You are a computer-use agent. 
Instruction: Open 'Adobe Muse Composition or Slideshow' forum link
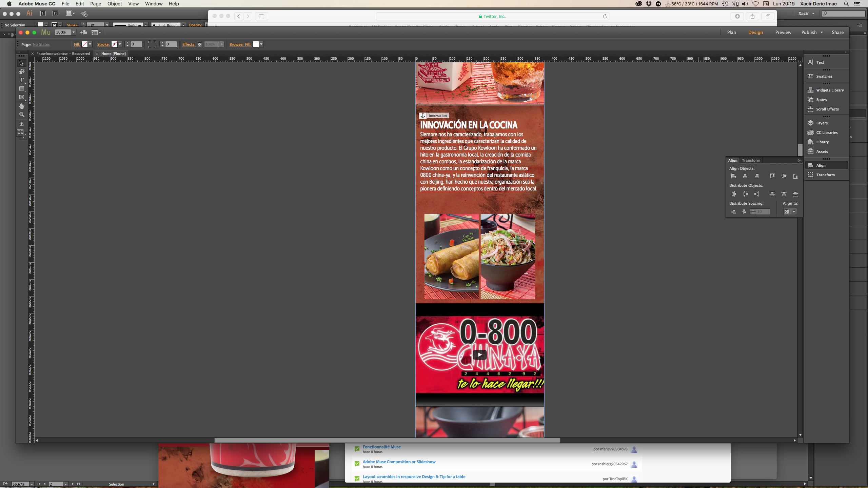pyautogui.click(x=399, y=462)
